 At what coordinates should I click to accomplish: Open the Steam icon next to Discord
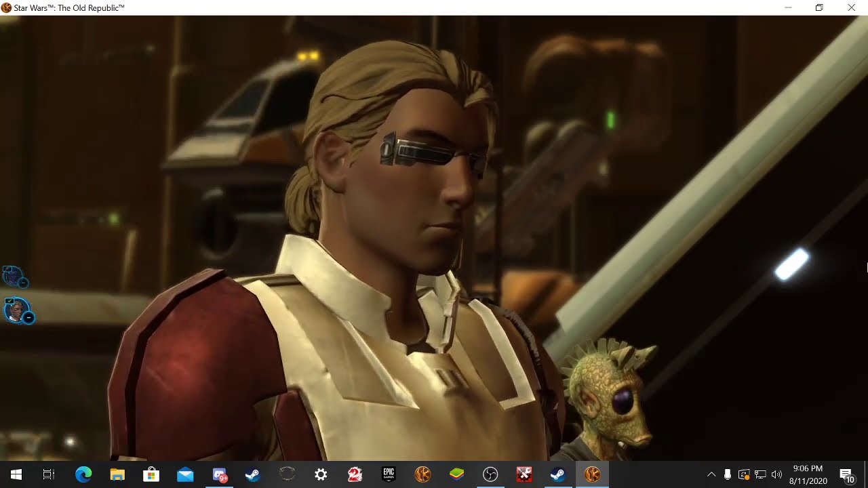tap(253, 474)
